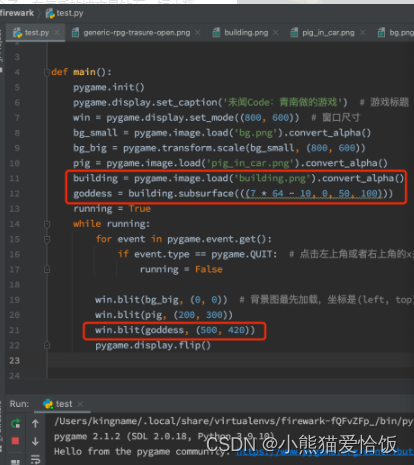Collapse the def main() function fold
The width and height of the screenshot is (414, 465).
pyautogui.click(x=47, y=72)
